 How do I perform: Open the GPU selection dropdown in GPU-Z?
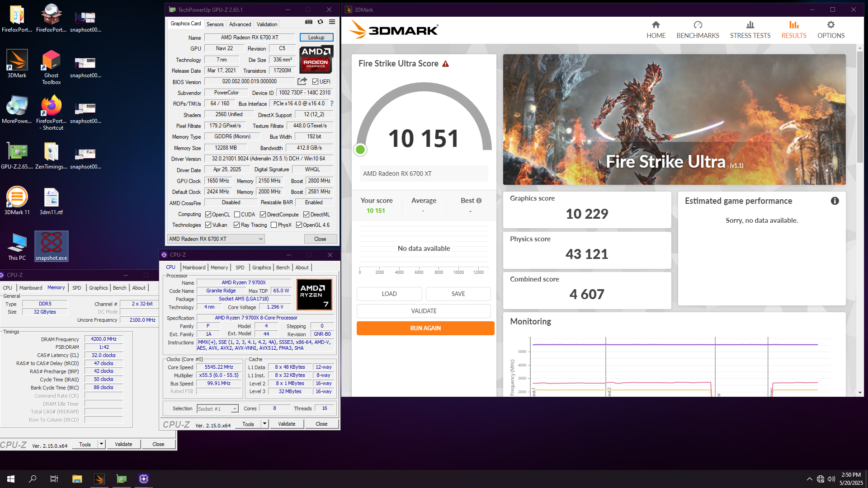(216, 239)
